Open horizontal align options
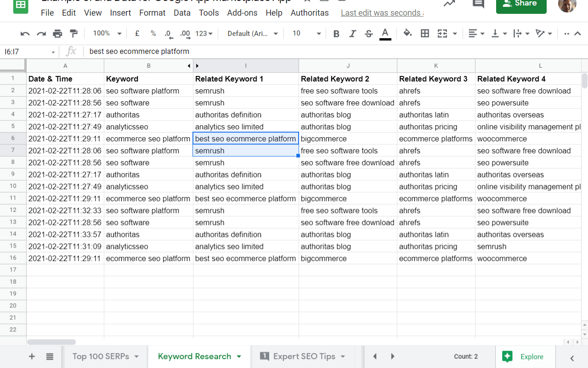This screenshot has width=588, height=368. tap(476, 34)
